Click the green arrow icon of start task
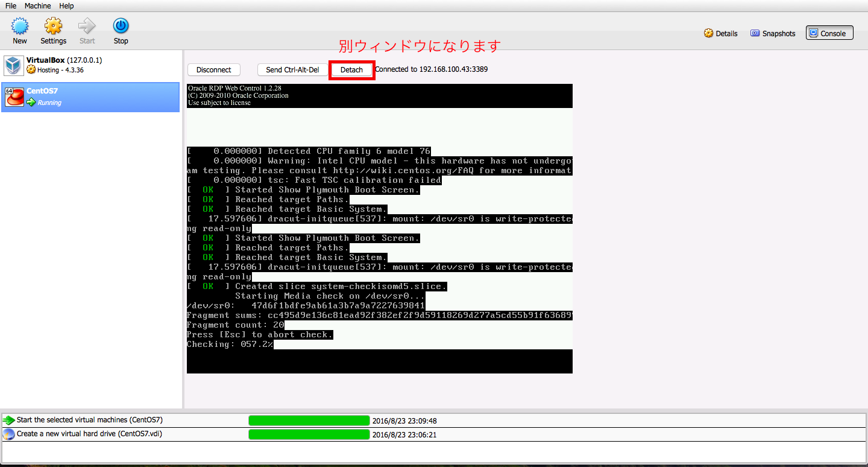The image size is (868, 467). pyautogui.click(x=9, y=420)
